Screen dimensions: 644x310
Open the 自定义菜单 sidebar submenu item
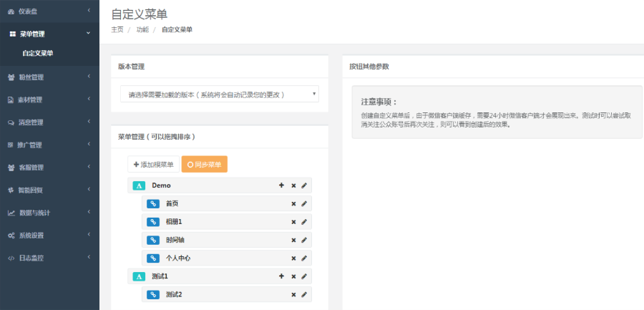(x=38, y=54)
